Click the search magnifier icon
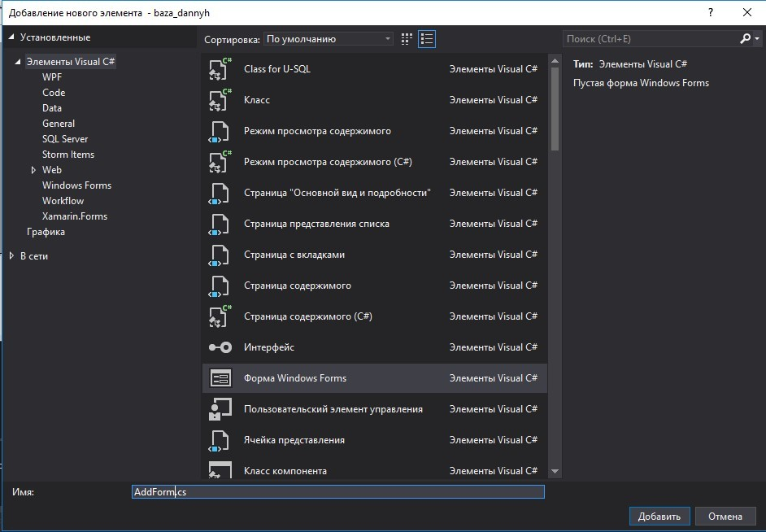The image size is (766, 532). point(745,38)
